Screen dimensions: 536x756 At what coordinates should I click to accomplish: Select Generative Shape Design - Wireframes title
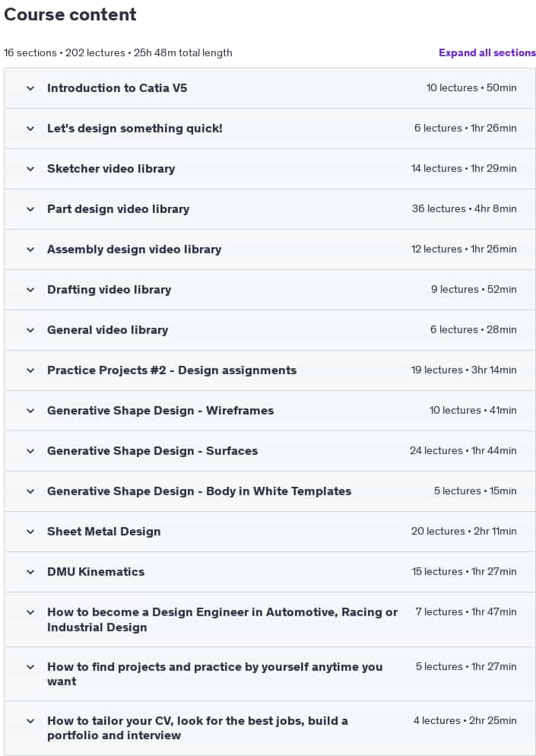click(x=160, y=411)
